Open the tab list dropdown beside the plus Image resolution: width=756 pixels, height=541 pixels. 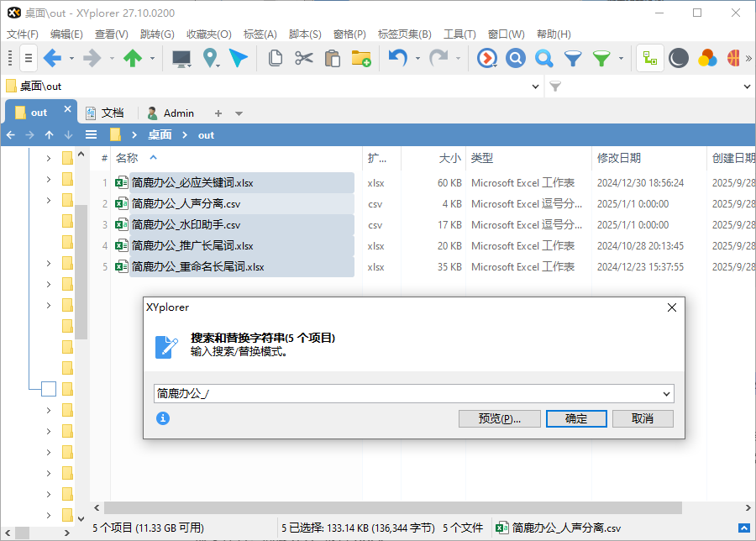[239, 112]
